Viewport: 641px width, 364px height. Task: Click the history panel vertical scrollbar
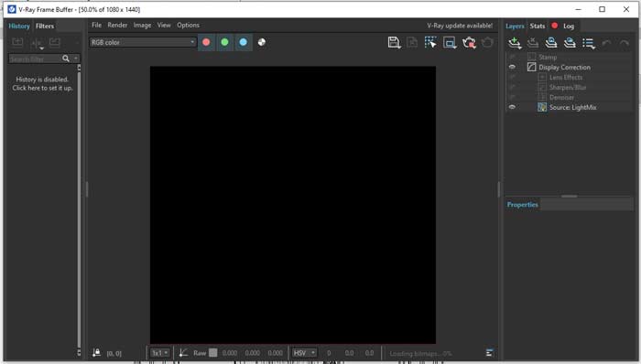pos(79,210)
